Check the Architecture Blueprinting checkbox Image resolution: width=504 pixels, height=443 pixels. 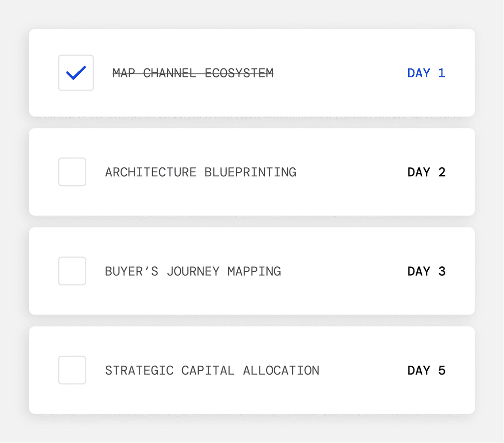(72, 172)
